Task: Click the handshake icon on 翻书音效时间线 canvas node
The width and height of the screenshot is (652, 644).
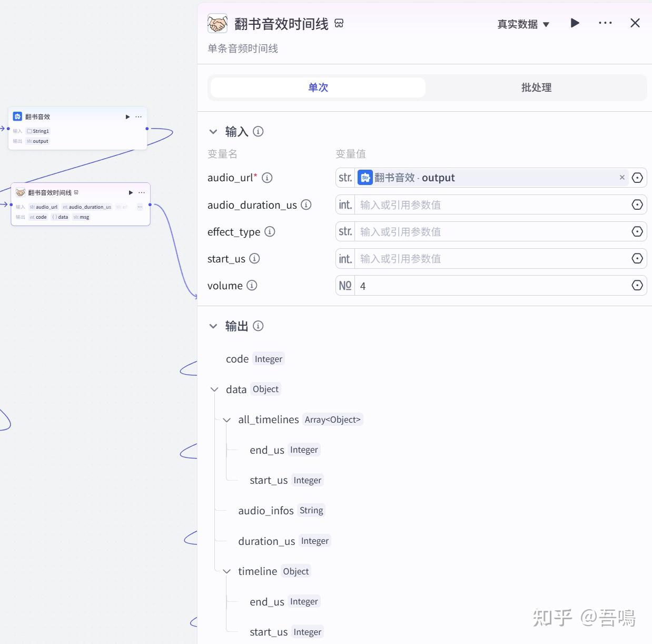Action: click(x=21, y=192)
